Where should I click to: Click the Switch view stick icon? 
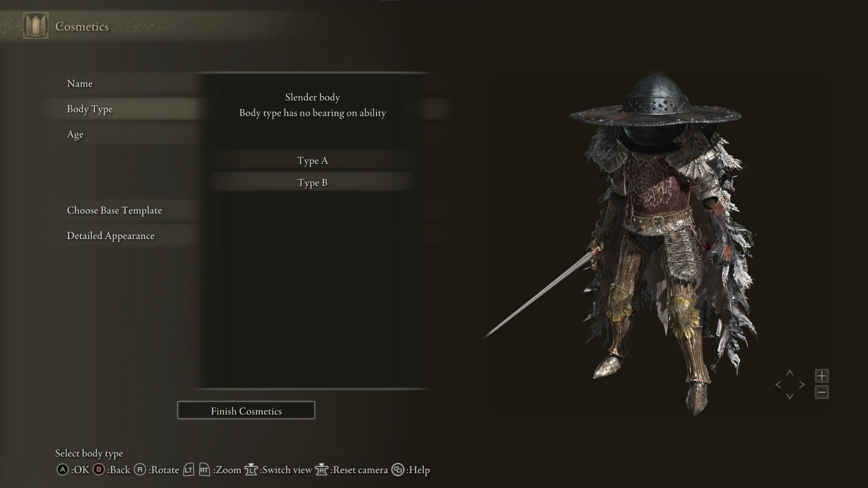[x=251, y=470]
